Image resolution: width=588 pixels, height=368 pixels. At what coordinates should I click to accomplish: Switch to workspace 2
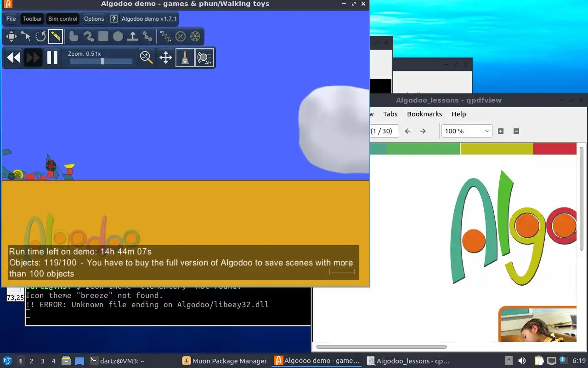(31, 361)
